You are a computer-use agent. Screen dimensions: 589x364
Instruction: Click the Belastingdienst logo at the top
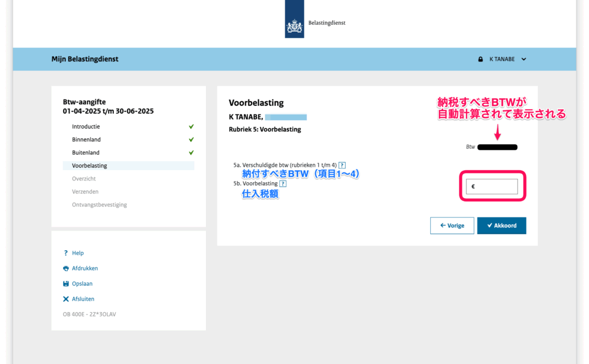pyautogui.click(x=294, y=22)
